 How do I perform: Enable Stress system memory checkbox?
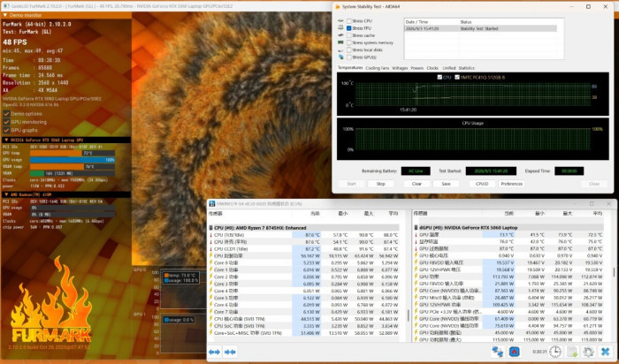click(x=349, y=42)
